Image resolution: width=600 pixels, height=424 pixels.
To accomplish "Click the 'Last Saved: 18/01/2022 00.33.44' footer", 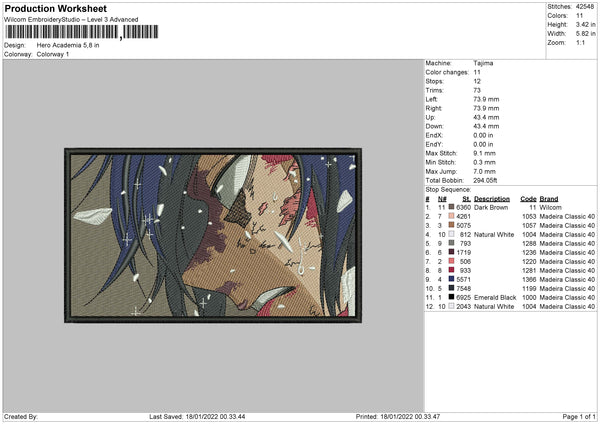I will (197, 416).
